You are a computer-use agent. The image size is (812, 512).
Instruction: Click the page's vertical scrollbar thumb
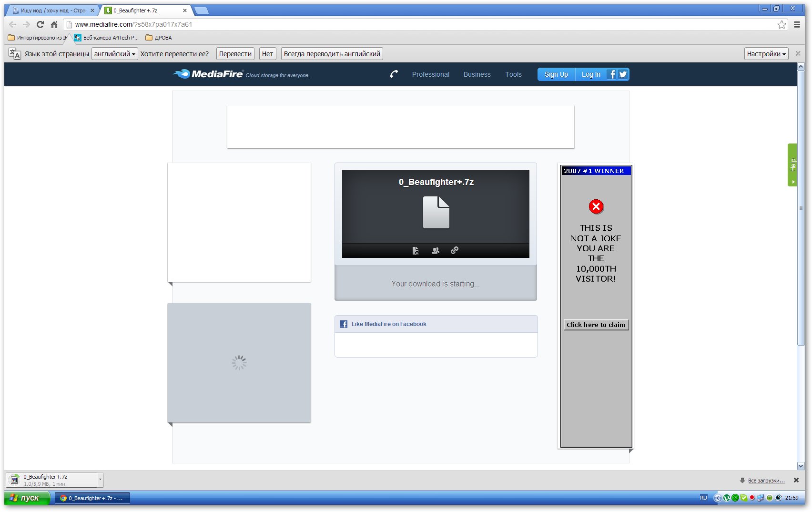point(801,208)
